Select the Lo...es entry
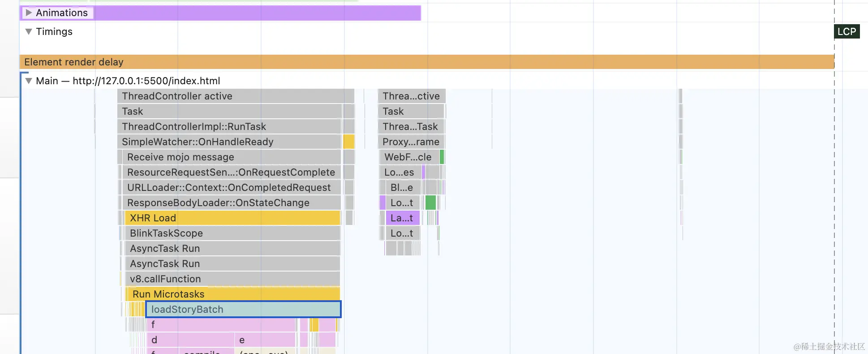 pos(400,172)
